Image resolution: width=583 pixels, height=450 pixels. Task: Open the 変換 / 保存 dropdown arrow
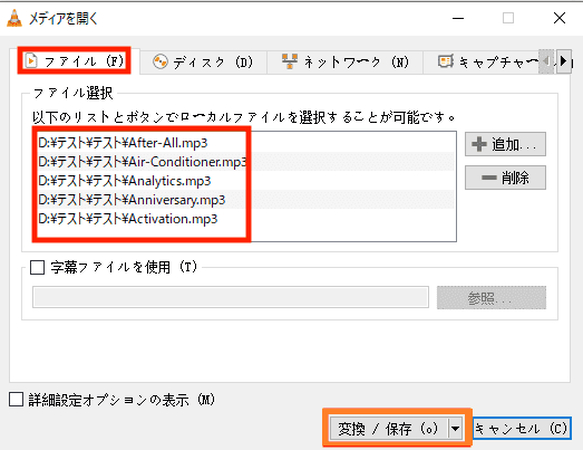[455, 429]
